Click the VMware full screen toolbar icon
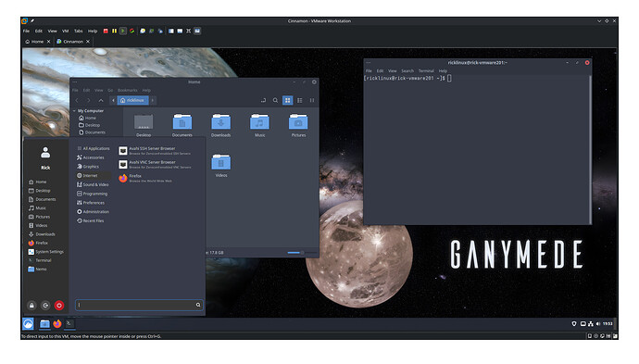639x364 pixels. (x=189, y=31)
